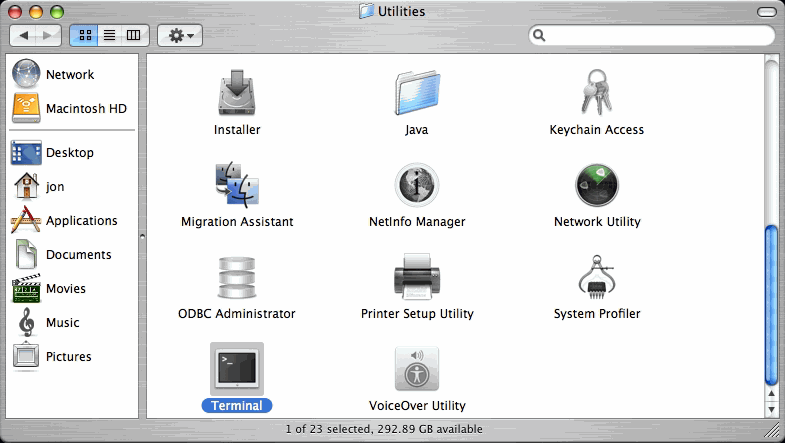Image resolution: width=785 pixels, height=443 pixels.
Task: Select the VoiceOver Utility icon
Action: 417,369
